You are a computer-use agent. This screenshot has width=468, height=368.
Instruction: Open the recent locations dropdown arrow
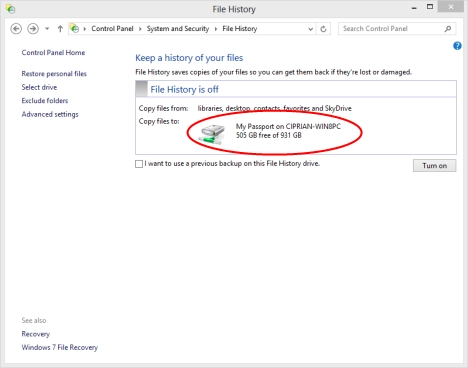(x=47, y=29)
